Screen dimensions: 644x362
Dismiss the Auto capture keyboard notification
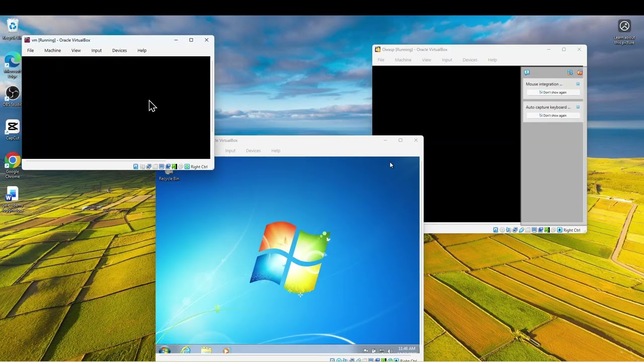click(x=578, y=107)
